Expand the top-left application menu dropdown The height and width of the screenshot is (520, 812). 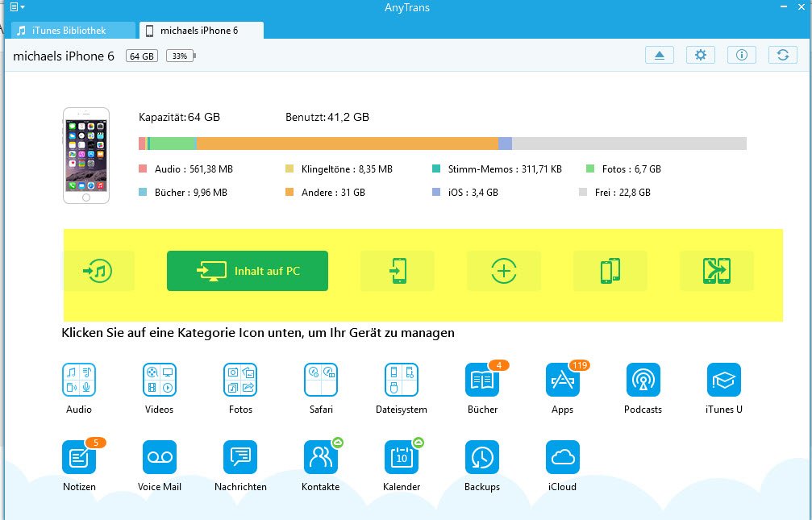coord(15,7)
